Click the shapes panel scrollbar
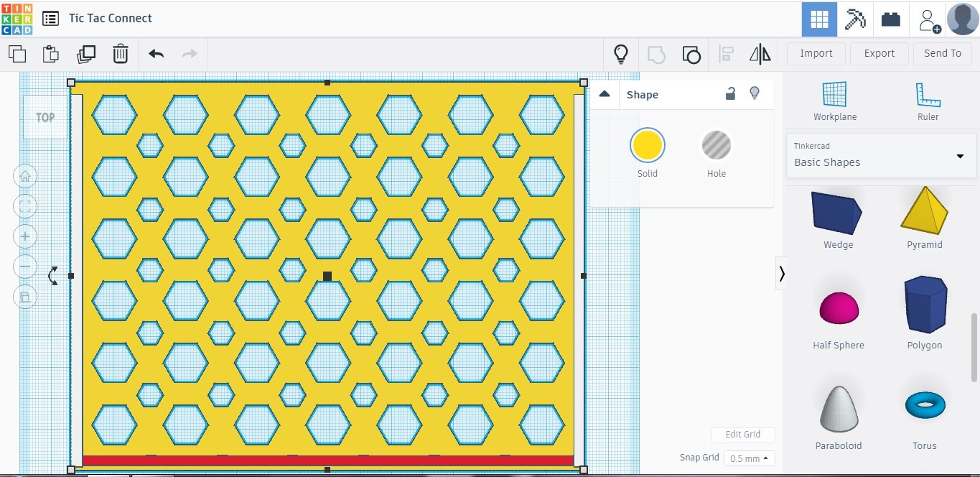Screen dimensions: 980x477 point(974,346)
